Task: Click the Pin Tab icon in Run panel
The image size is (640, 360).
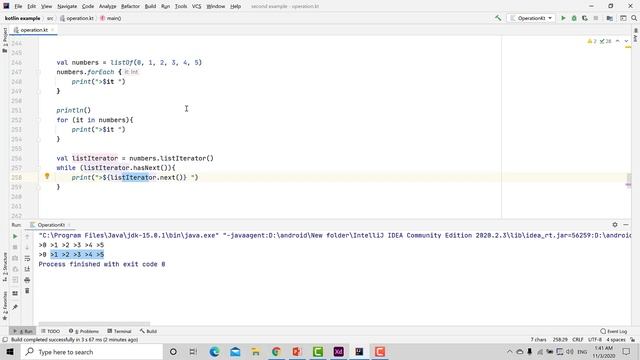Action: point(15,307)
